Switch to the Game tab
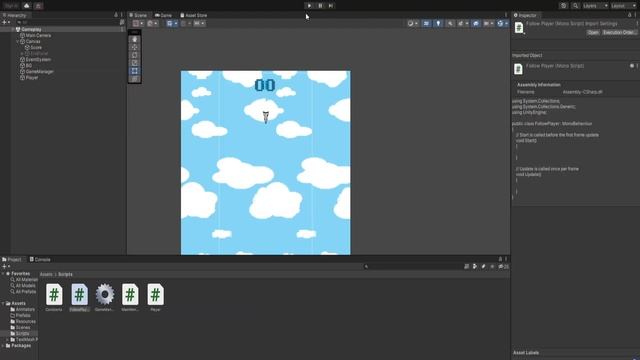The width and height of the screenshot is (640, 360). [163, 15]
